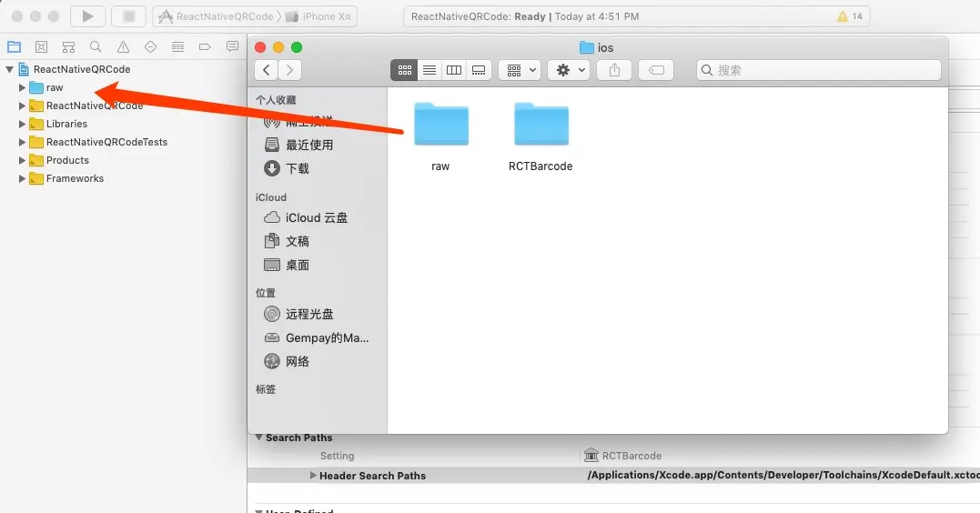Collapse the ReactNativeQRCode project root
The image size is (980, 513).
(10, 69)
